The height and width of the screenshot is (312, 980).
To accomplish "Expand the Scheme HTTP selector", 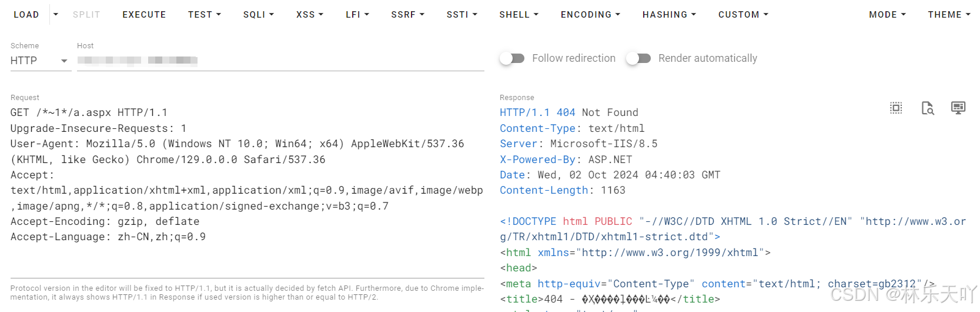I will (41, 61).
